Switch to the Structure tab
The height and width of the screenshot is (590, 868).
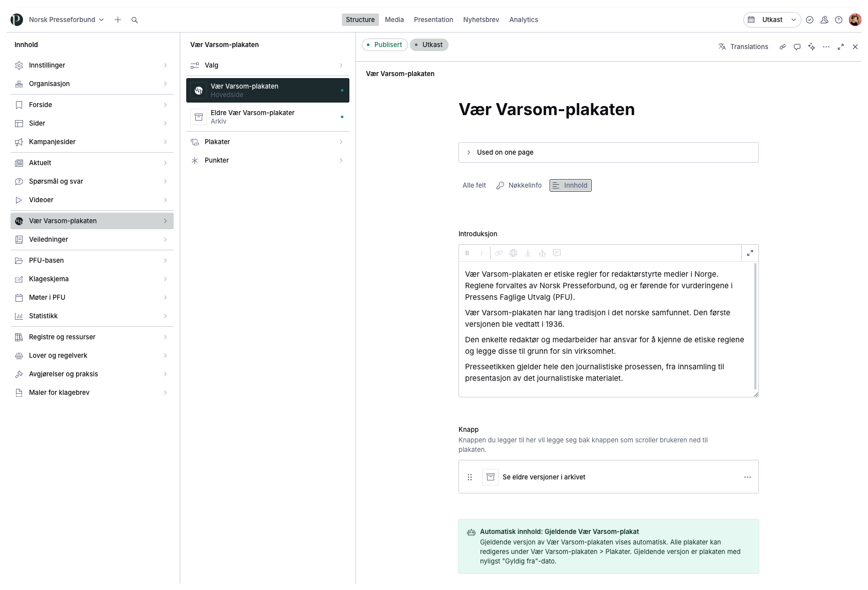pos(360,20)
